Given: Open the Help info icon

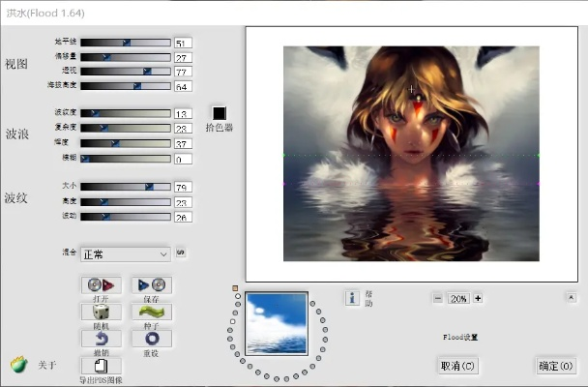Looking at the screenshot, I should (353, 297).
